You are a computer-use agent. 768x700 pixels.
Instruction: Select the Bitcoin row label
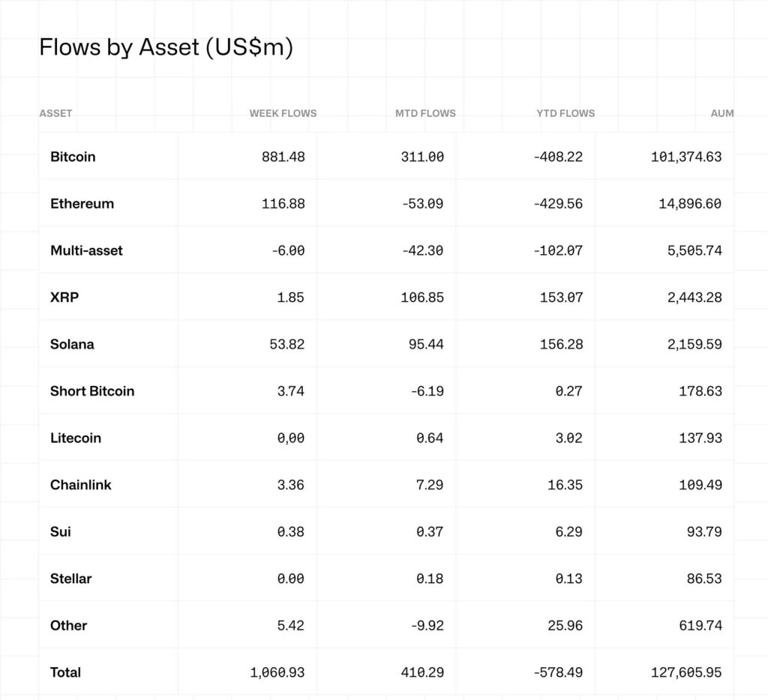[x=73, y=157]
